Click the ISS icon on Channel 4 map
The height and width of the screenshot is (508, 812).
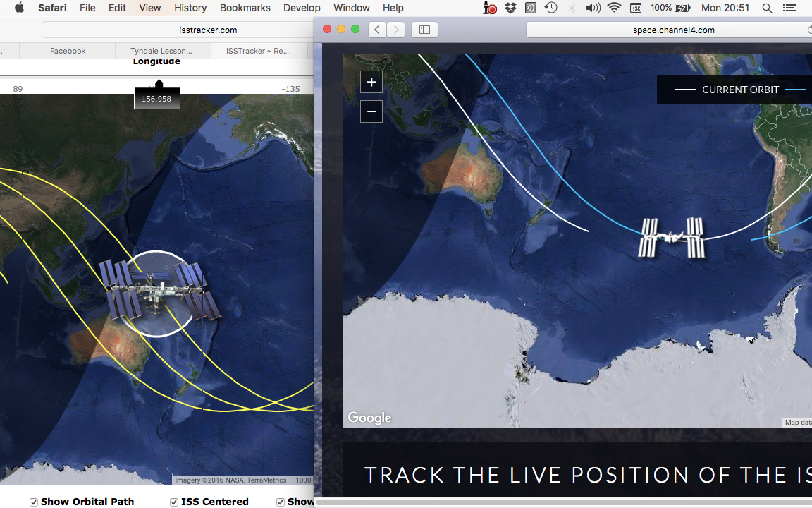click(672, 238)
